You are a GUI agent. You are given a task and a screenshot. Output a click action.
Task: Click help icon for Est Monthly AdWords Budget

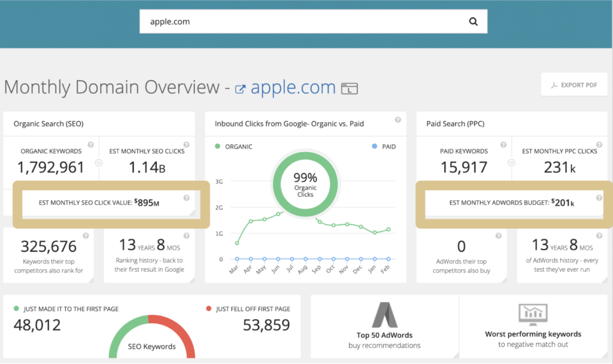click(x=599, y=198)
